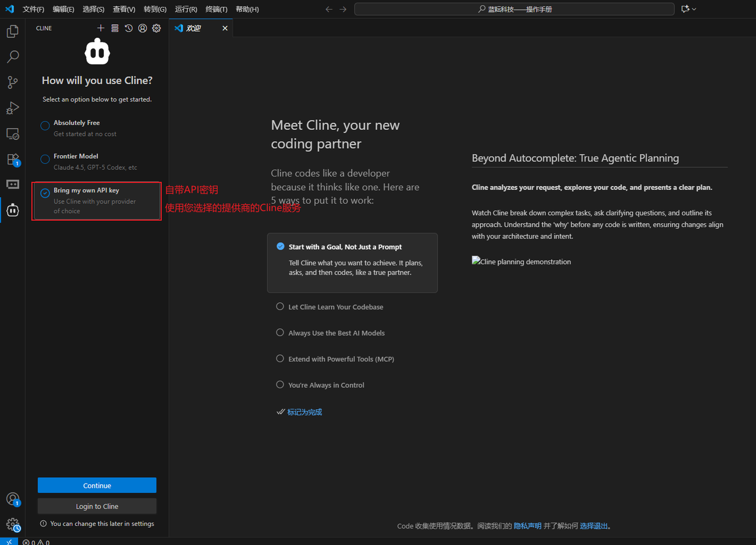
Task: Click the VS Code logo in title bar
Action: [9, 9]
